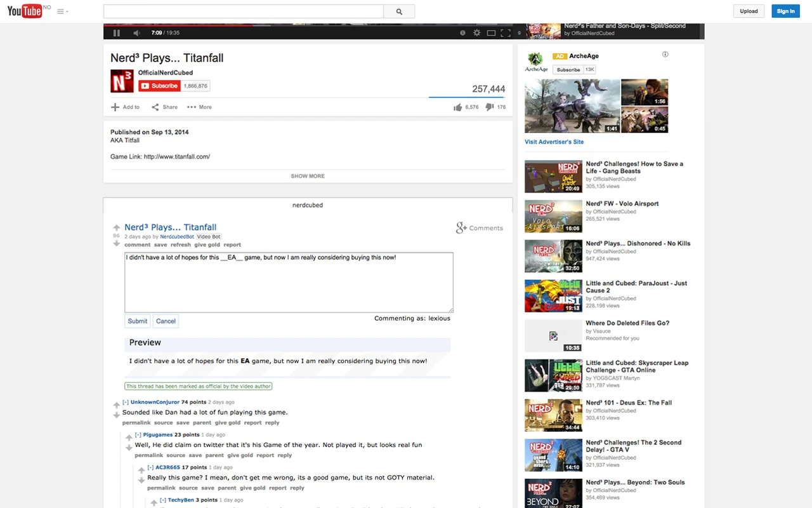Switch to Google+ Comments
The height and width of the screenshot is (508, 812).
(480, 228)
